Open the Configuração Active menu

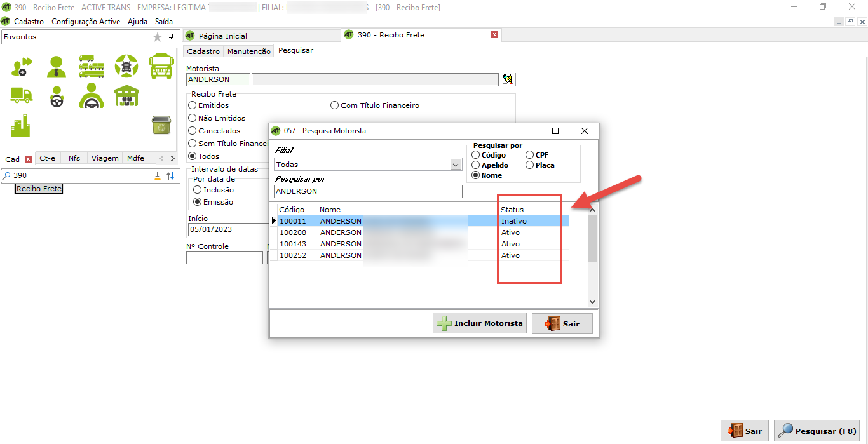(x=86, y=22)
